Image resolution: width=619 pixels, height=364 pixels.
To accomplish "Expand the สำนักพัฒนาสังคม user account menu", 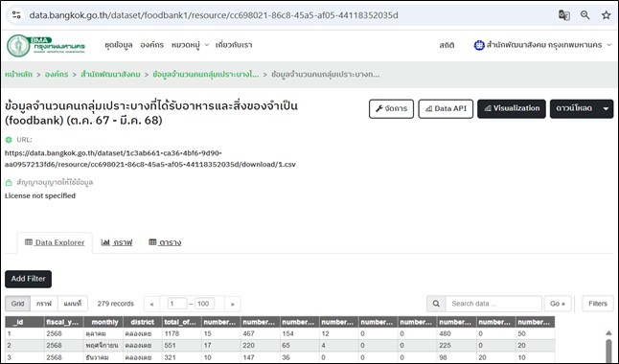I will [x=542, y=45].
